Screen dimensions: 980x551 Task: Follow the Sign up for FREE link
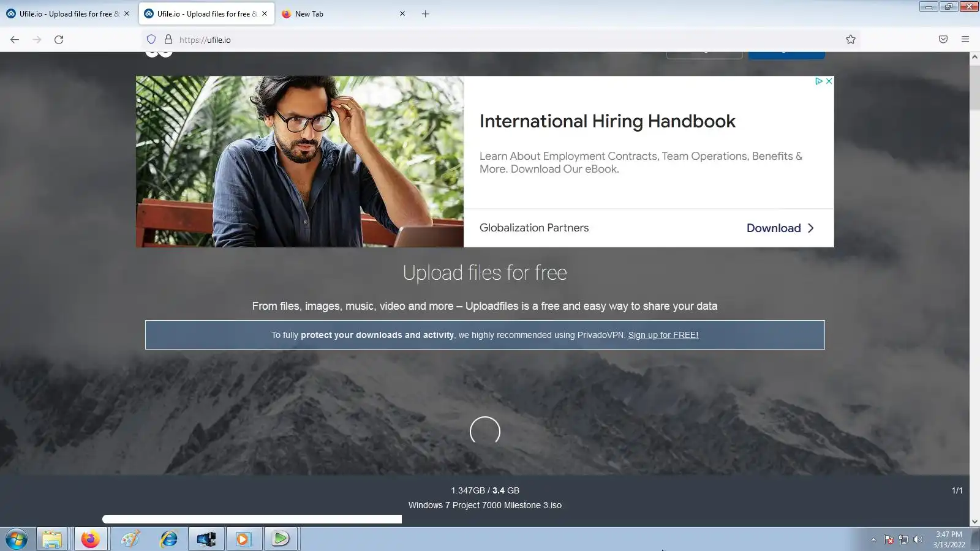click(663, 335)
